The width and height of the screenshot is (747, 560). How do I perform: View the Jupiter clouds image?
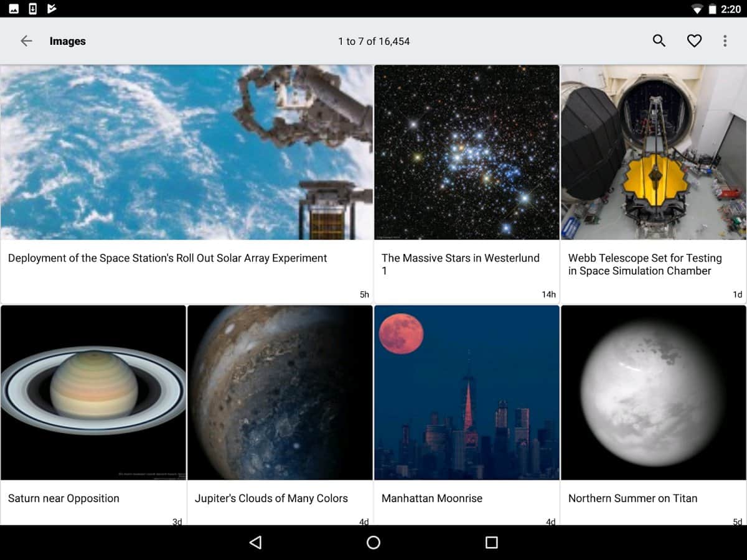coord(280,392)
